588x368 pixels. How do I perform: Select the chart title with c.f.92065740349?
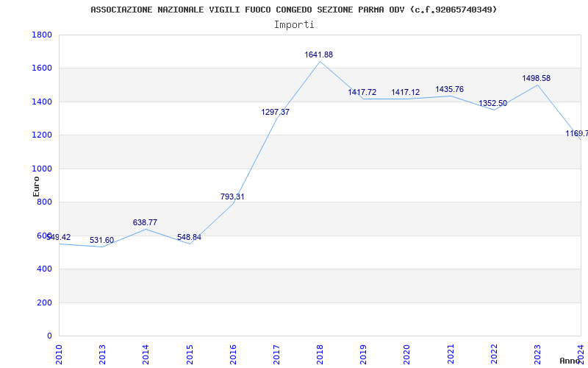[x=294, y=10]
